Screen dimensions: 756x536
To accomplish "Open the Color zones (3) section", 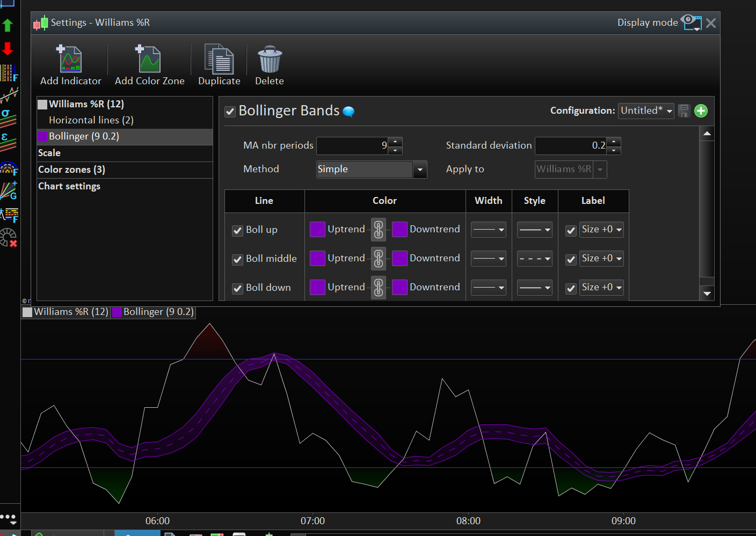I will (71, 170).
